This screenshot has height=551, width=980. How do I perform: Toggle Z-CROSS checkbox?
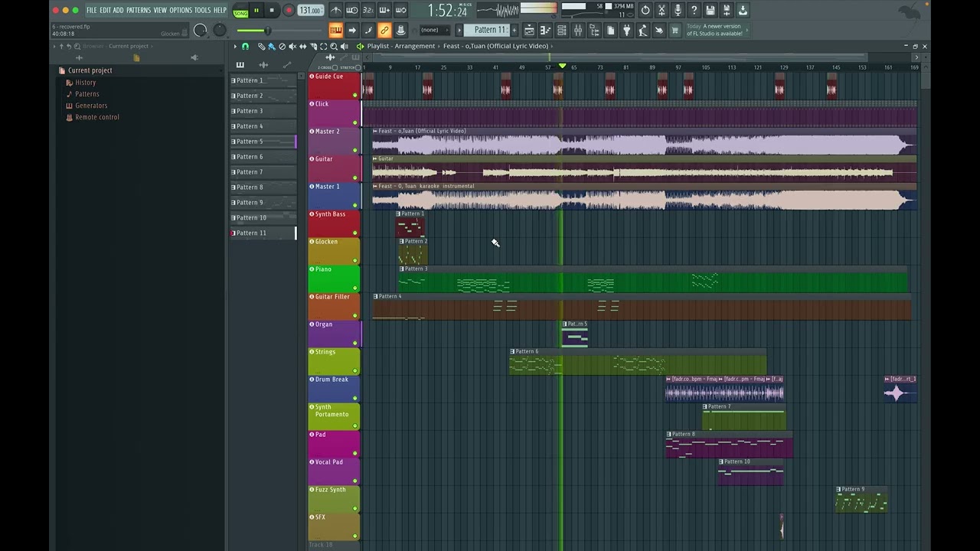[335, 67]
